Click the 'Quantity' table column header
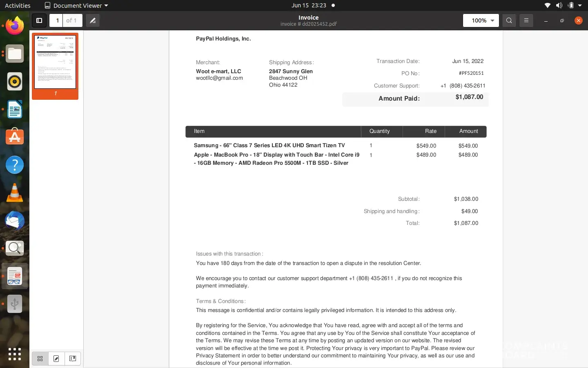 click(379, 131)
